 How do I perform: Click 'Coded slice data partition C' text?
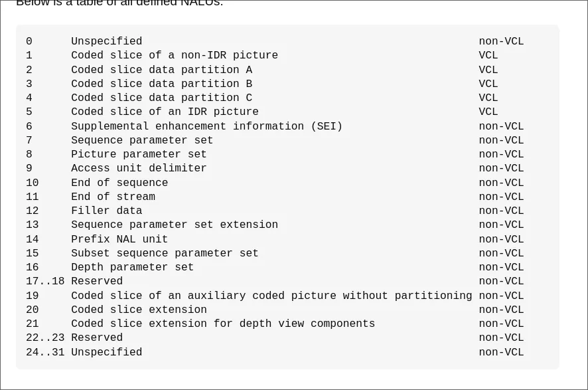click(x=161, y=98)
